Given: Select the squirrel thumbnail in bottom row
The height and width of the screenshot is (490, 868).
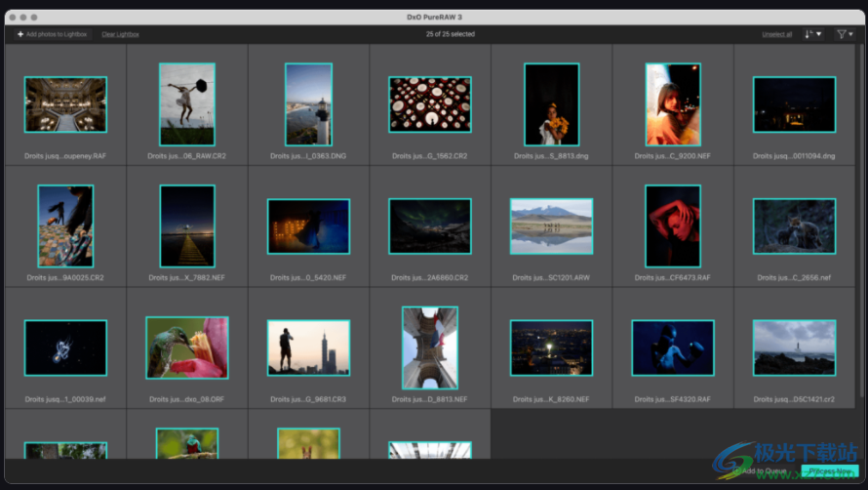Looking at the screenshot, I should [x=308, y=443].
